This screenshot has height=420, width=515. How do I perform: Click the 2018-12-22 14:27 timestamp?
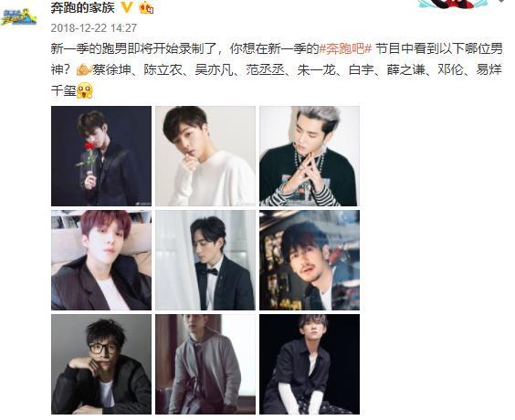pos(94,28)
